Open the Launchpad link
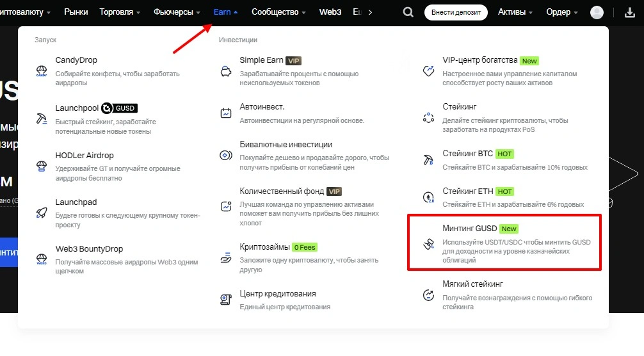 tap(76, 202)
